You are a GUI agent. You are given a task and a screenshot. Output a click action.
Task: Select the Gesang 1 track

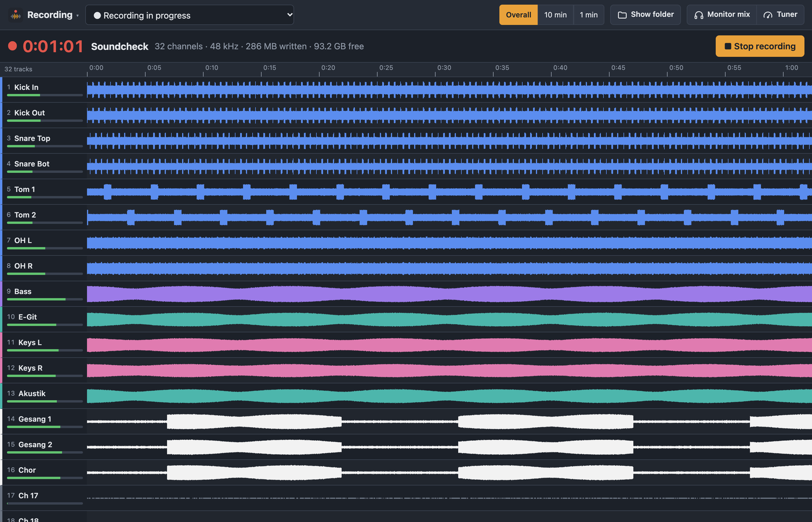tap(44, 422)
